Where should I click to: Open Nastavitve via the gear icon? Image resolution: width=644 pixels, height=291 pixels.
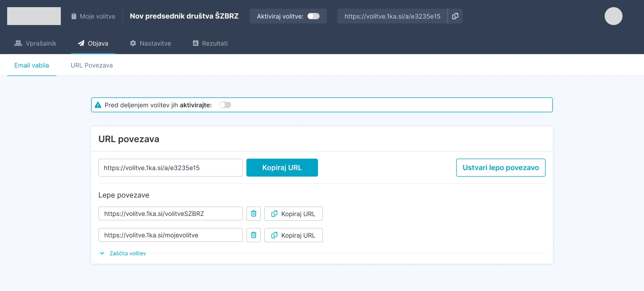click(133, 43)
